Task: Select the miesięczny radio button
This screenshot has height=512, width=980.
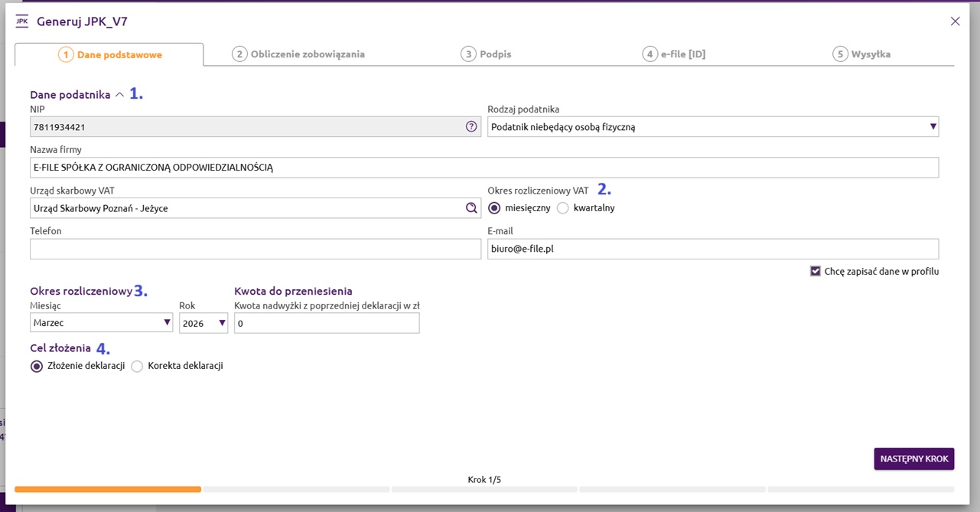Action: pos(494,208)
